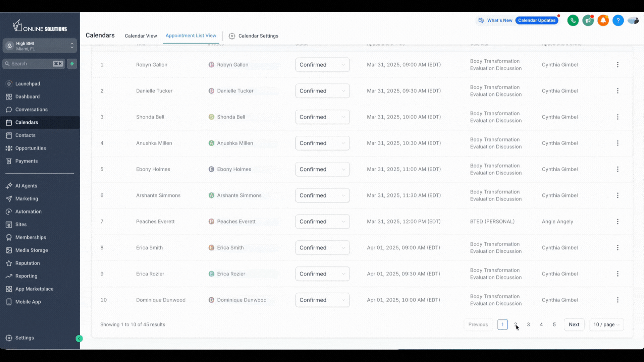Open Reporting in sidebar
Screen dimensions: 644x362
pyautogui.click(x=40, y=276)
